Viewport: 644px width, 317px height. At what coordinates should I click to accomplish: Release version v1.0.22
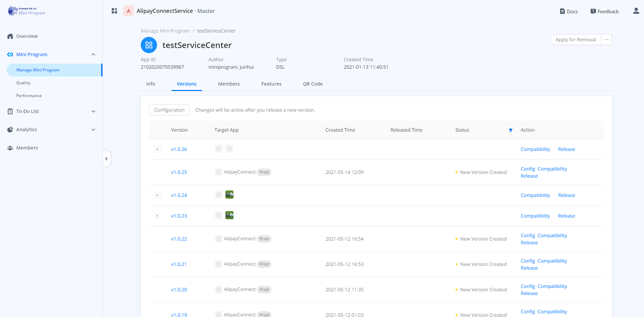coord(529,242)
